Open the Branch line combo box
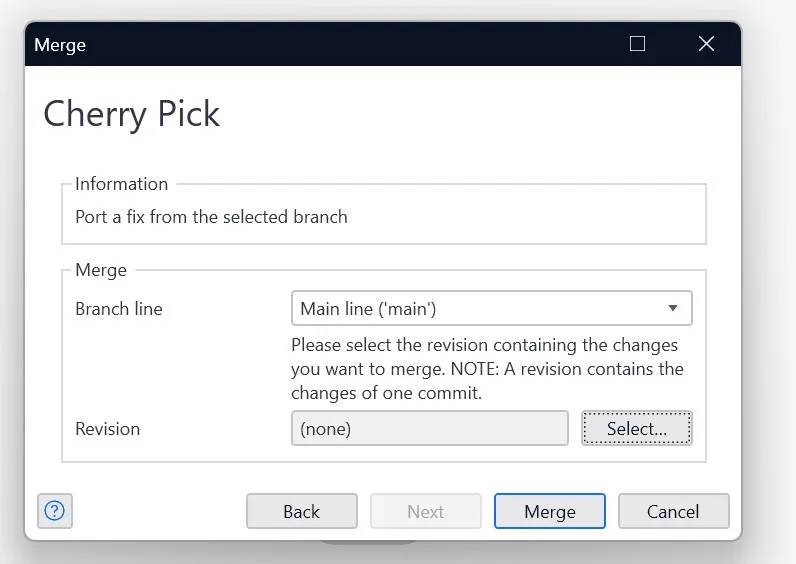The image size is (796, 564). point(491,309)
